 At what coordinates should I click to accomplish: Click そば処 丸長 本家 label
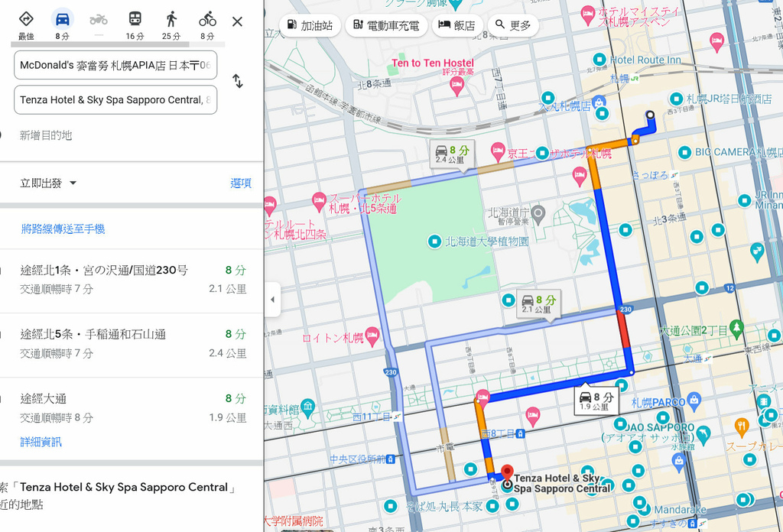444,507
